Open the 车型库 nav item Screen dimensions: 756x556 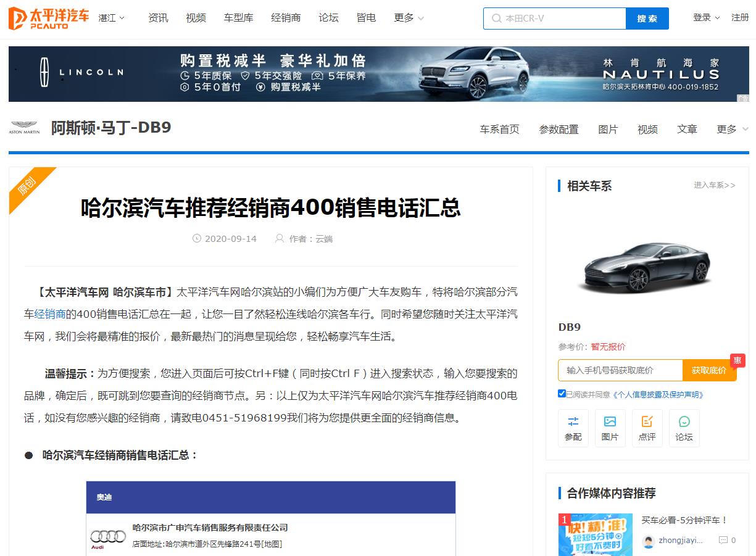point(238,18)
